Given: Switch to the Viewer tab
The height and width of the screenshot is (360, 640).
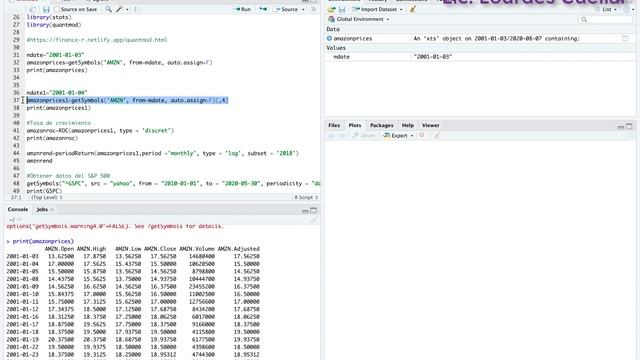Looking at the screenshot, I should (430, 125).
